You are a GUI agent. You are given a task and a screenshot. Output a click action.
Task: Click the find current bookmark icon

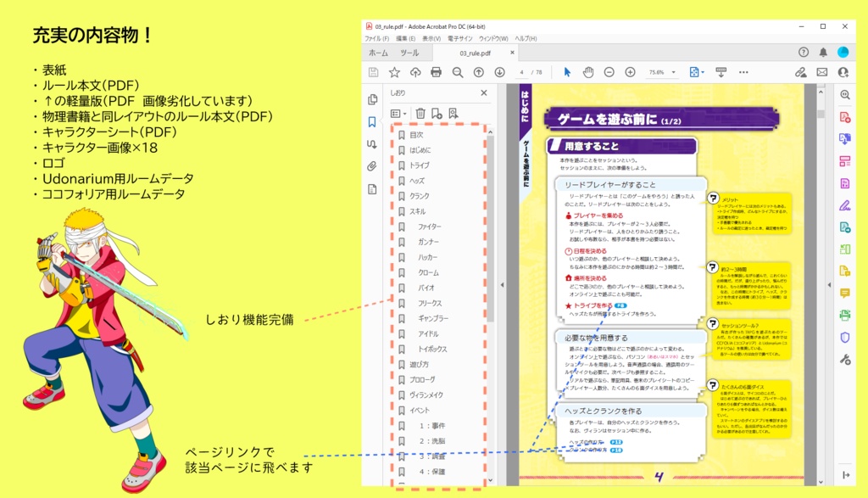(453, 114)
